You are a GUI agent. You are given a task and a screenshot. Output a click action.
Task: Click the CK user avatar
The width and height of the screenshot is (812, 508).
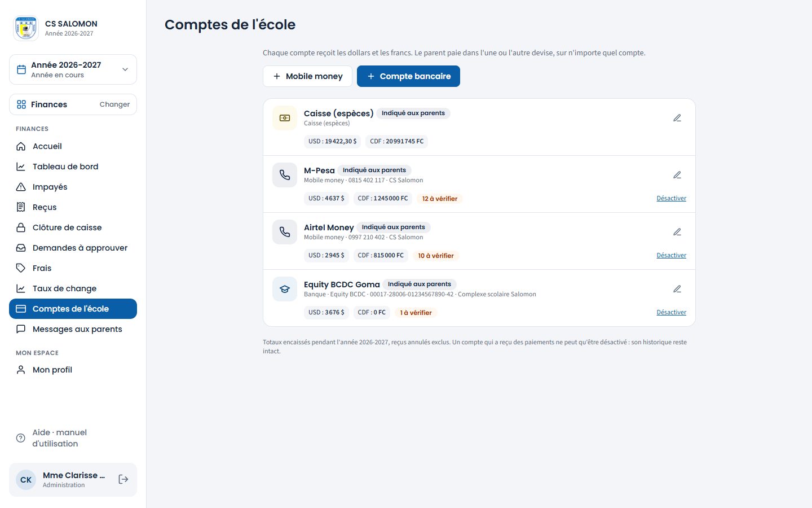[x=26, y=480]
